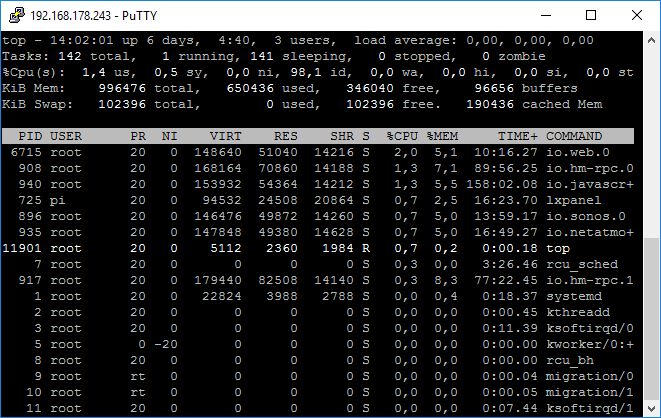Click the ksoftirqd/1 process name
The width and height of the screenshot is (661, 418).
tap(590, 408)
